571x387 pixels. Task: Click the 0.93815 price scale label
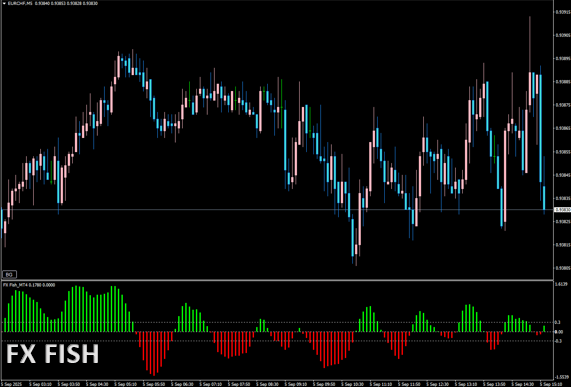point(563,245)
